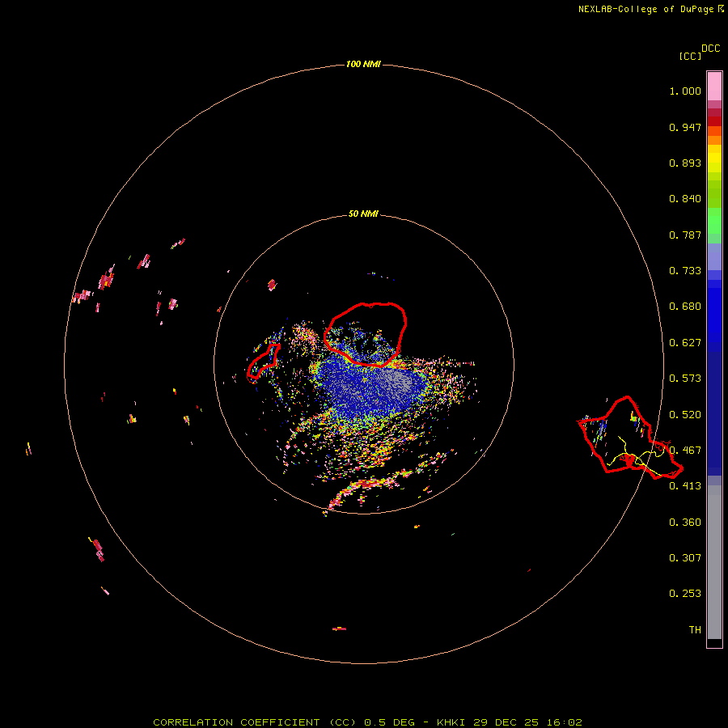Click the DCC product label
The width and height of the screenshot is (728, 728).
coord(710,49)
